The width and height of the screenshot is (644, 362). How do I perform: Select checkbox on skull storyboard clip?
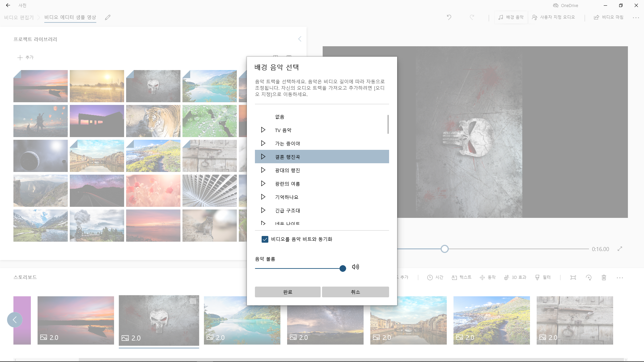click(x=193, y=301)
